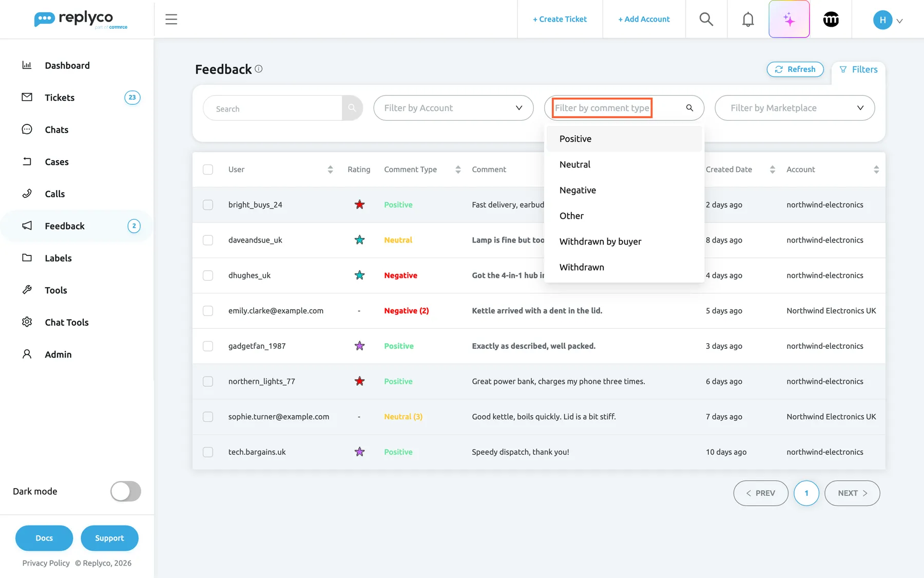Click the purple star rating for gadgetfan_1987
This screenshot has width=924, height=578.
(x=359, y=346)
